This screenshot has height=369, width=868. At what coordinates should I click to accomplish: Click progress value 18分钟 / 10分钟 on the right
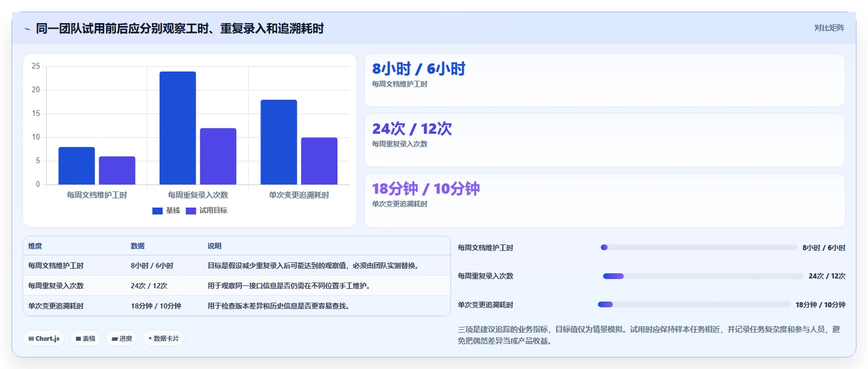tap(821, 305)
